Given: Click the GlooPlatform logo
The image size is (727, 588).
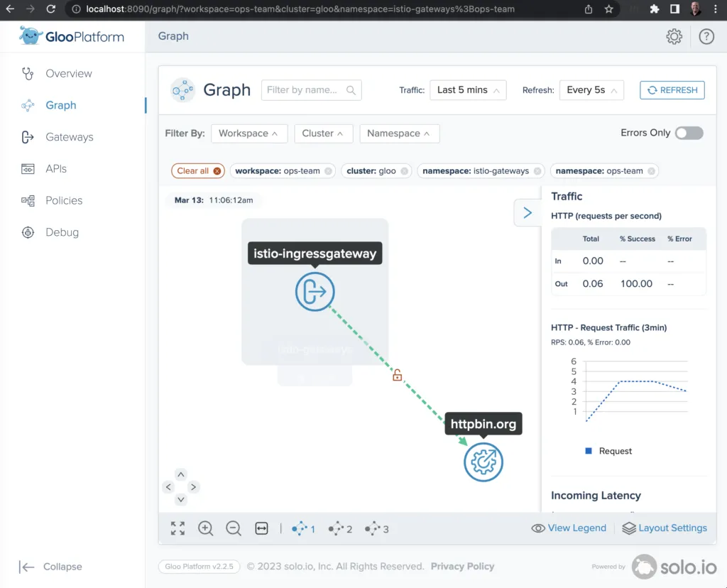Looking at the screenshot, I should point(72,36).
